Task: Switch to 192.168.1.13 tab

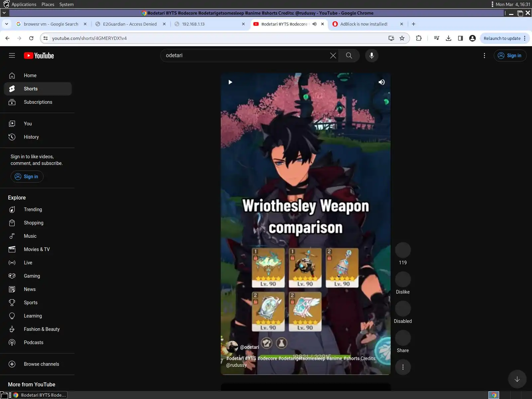Action: (x=209, y=24)
